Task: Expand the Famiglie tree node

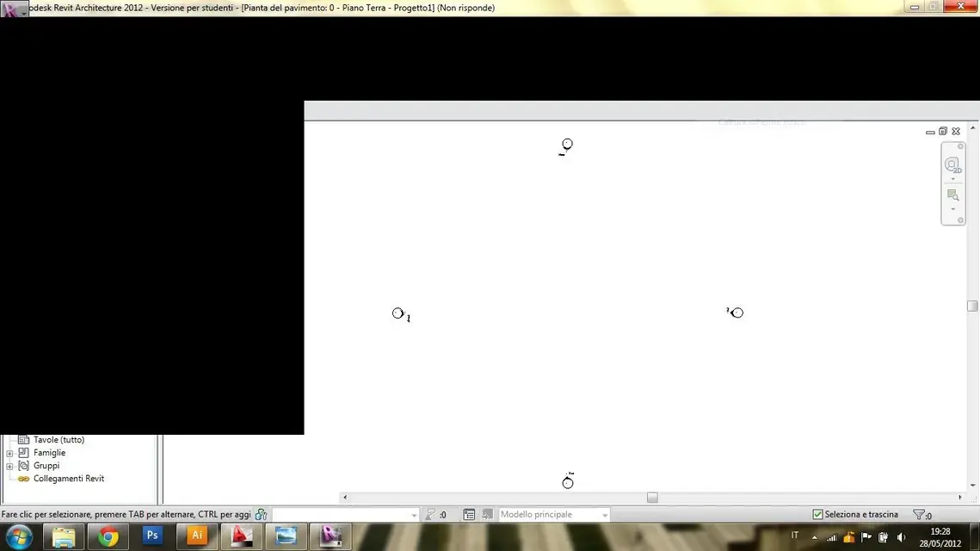Action: click(9, 454)
